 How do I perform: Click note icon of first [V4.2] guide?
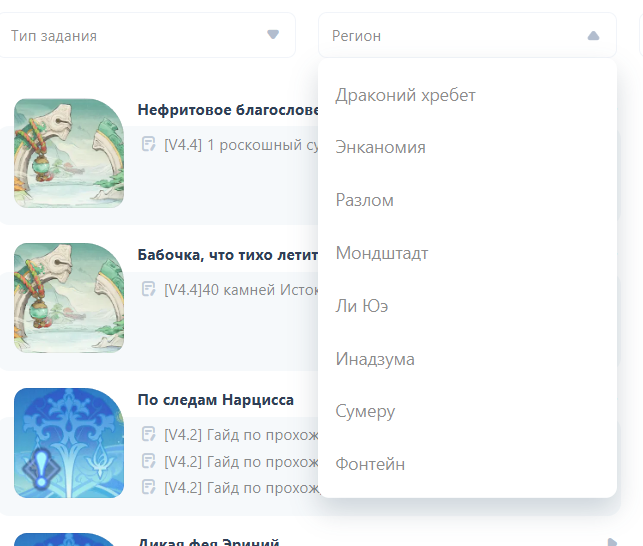click(x=148, y=434)
